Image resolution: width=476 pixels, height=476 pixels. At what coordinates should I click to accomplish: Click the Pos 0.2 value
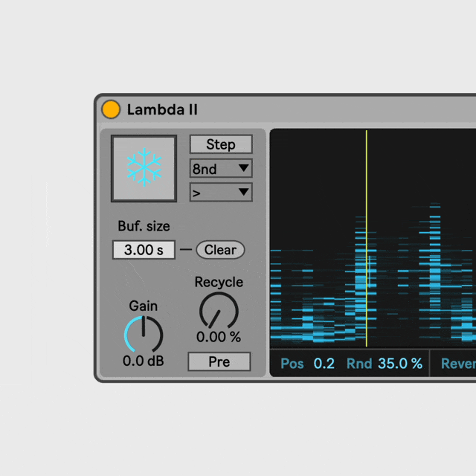pos(324,364)
